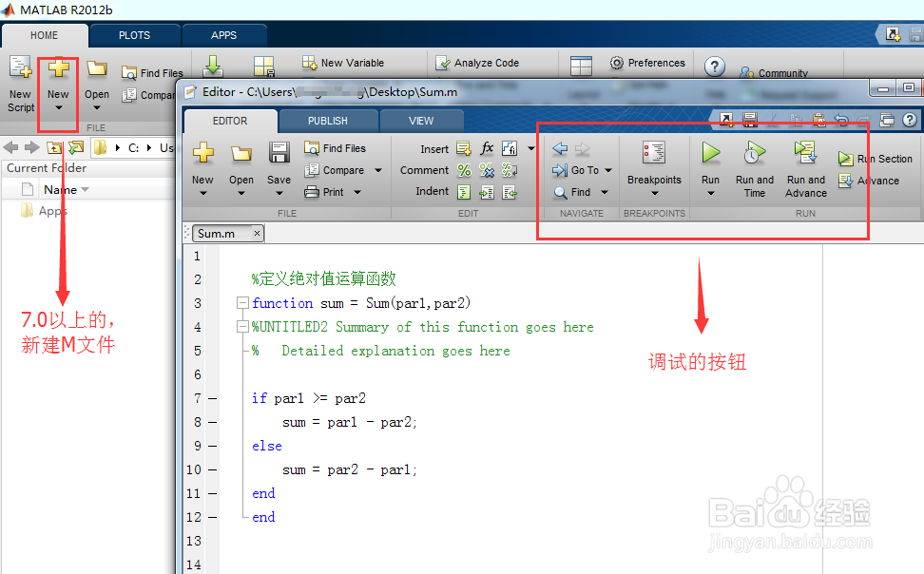Click Find Files in Editor toolbar

click(335, 148)
